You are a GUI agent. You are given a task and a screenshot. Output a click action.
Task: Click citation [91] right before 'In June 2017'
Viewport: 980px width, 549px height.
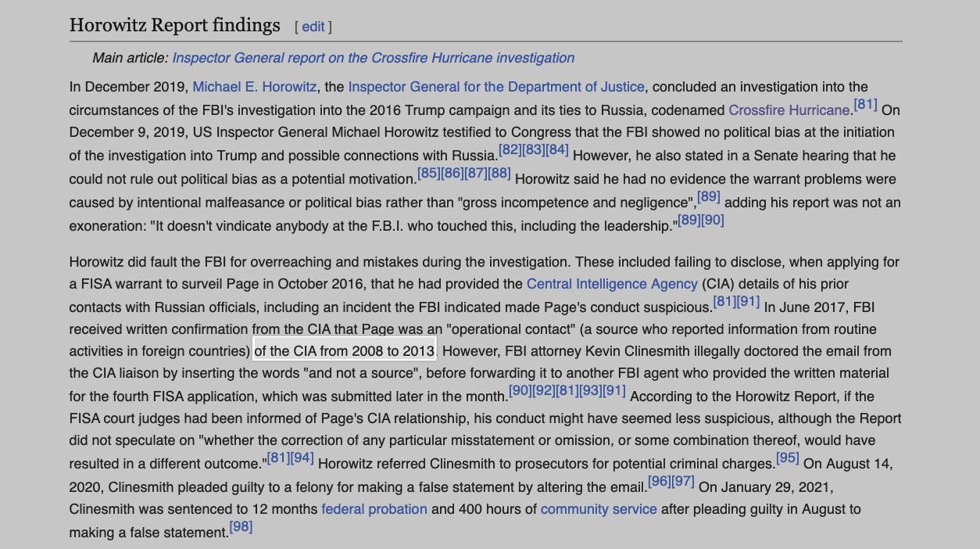click(x=749, y=301)
